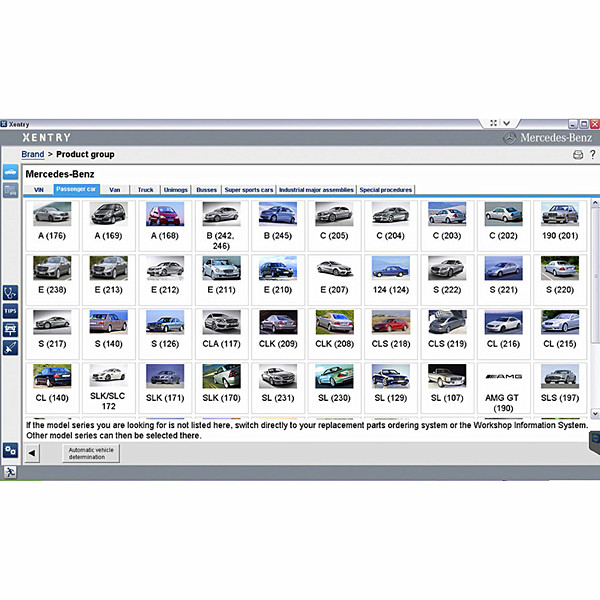Open the diagnosis stethoscope icon

coord(10,293)
